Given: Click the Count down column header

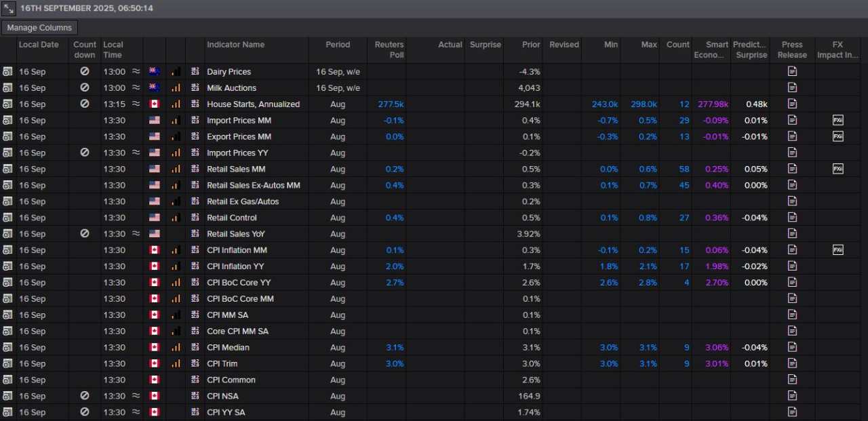Looking at the screenshot, I should click(85, 49).
